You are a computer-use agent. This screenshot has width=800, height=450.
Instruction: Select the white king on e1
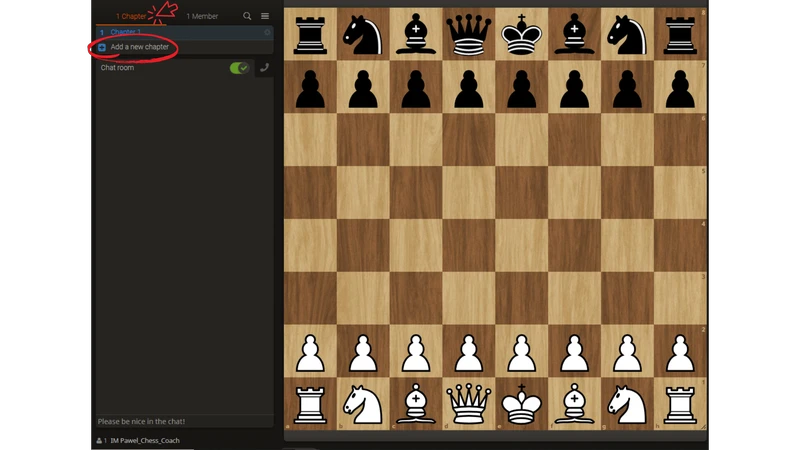521,404
